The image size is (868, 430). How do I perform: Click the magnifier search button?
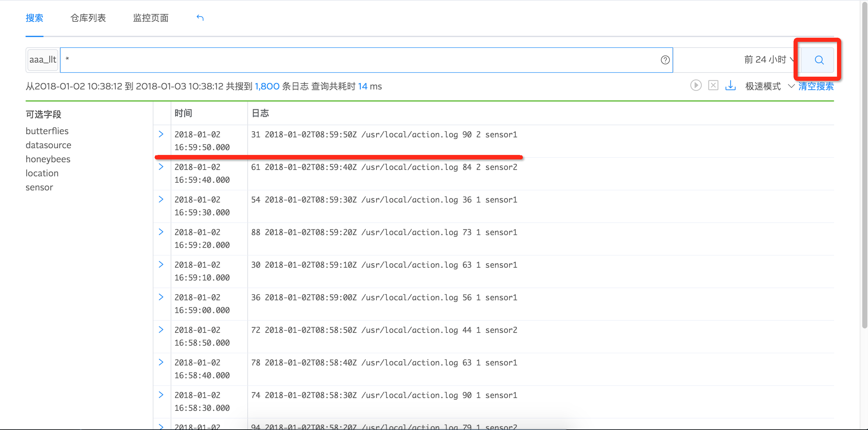coord(819,60)
